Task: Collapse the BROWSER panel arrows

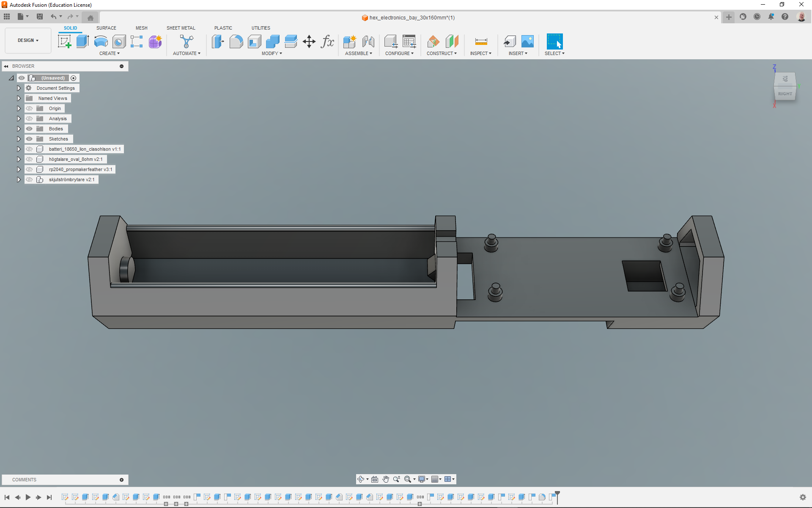Action: point(6,66)
